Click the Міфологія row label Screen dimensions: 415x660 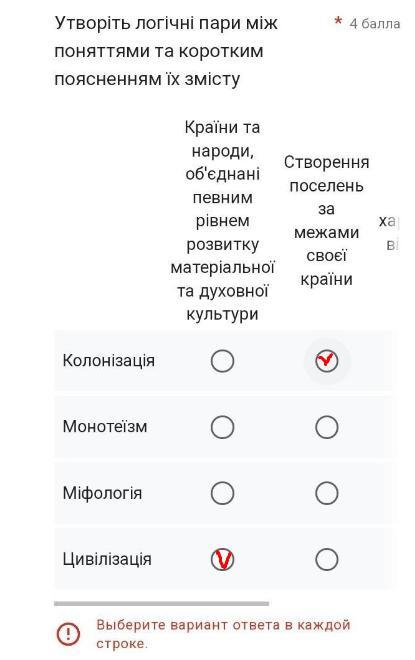(x=102, y=493)
